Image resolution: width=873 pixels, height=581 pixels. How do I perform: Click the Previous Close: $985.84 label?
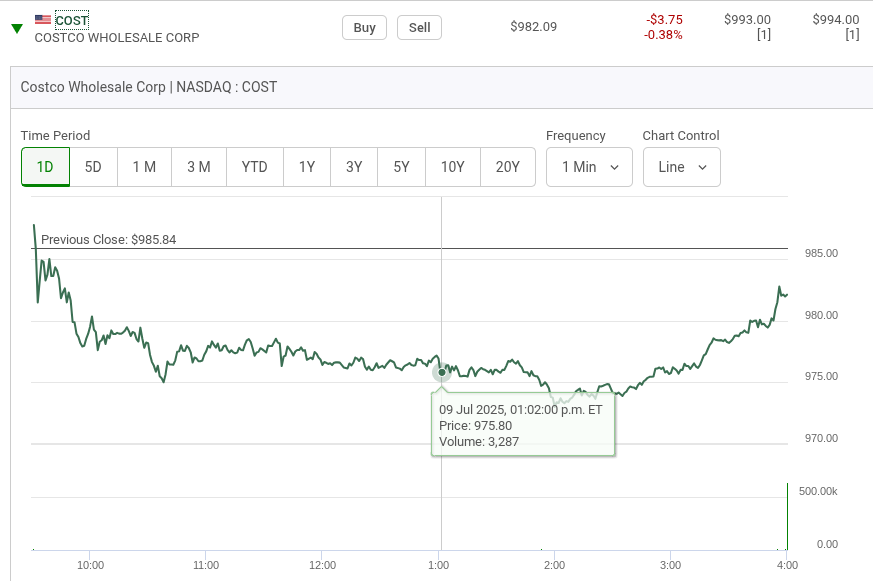[x=109, y=240]
